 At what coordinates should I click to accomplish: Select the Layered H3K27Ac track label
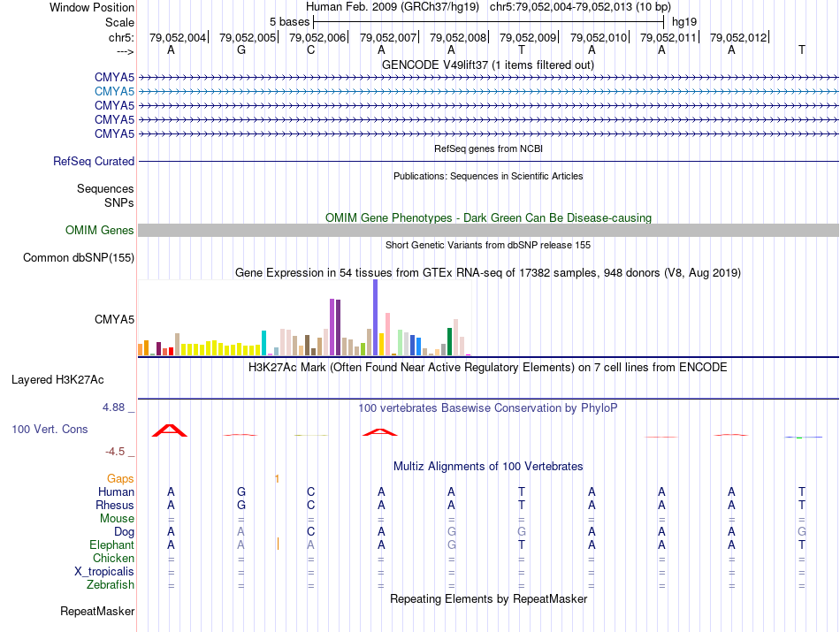pos(57,380)
